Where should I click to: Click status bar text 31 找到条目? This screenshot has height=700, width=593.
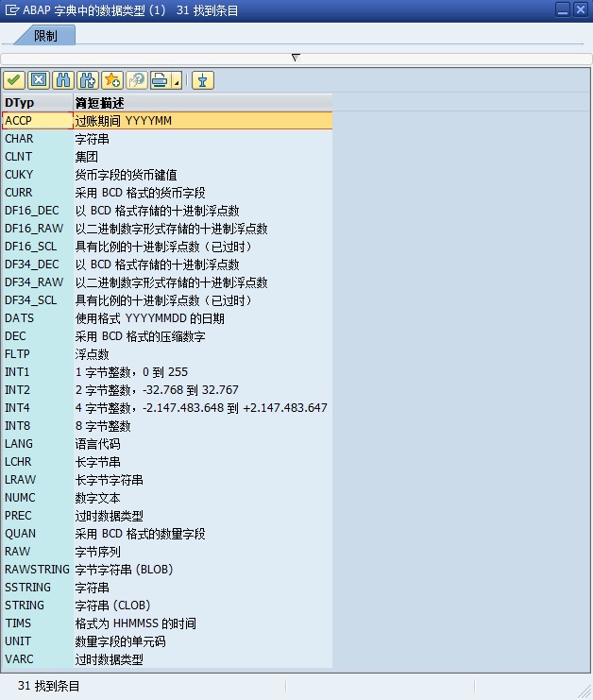point(49,686)
